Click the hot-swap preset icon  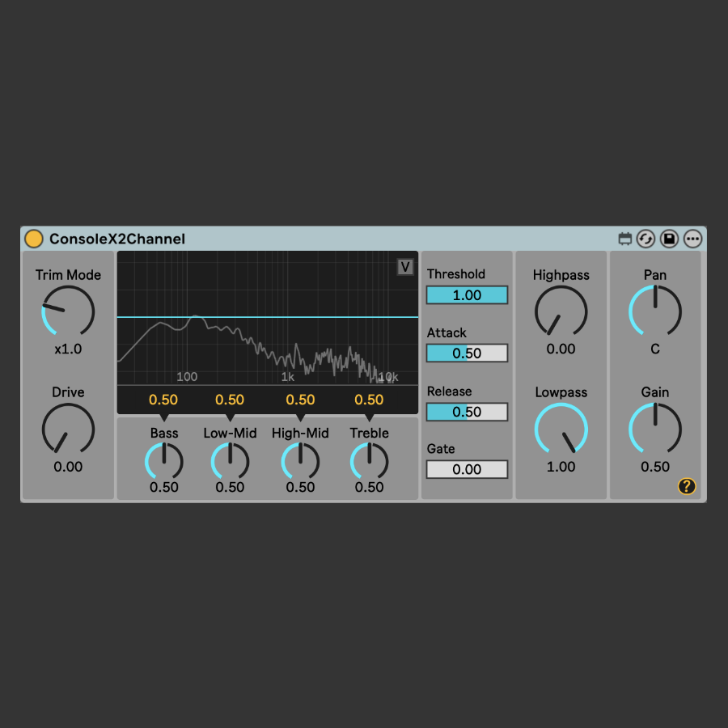[x=645, y=239]
